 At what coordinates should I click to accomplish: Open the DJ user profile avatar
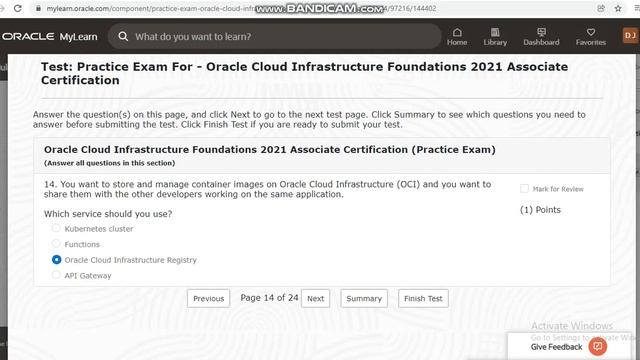(630, 36)
